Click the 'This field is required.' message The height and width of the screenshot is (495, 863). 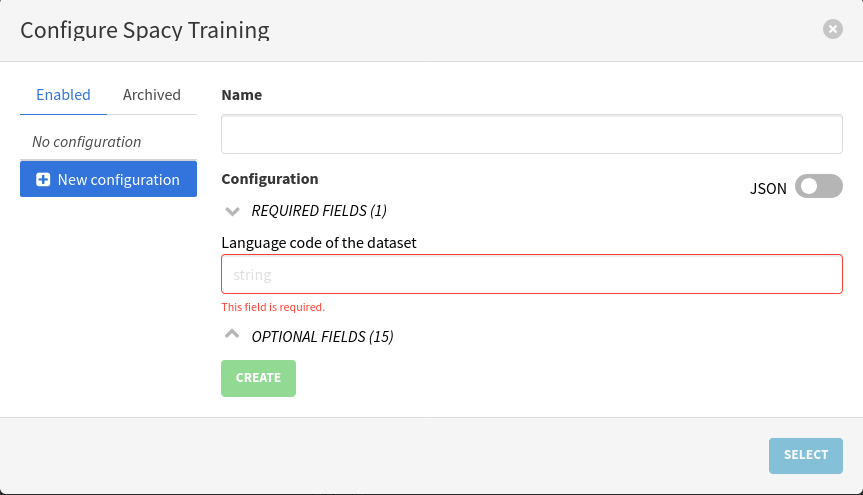273,307
